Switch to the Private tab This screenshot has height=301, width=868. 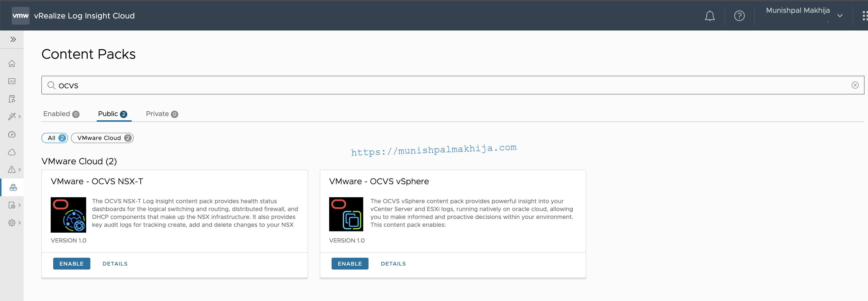tap(162, 114)
